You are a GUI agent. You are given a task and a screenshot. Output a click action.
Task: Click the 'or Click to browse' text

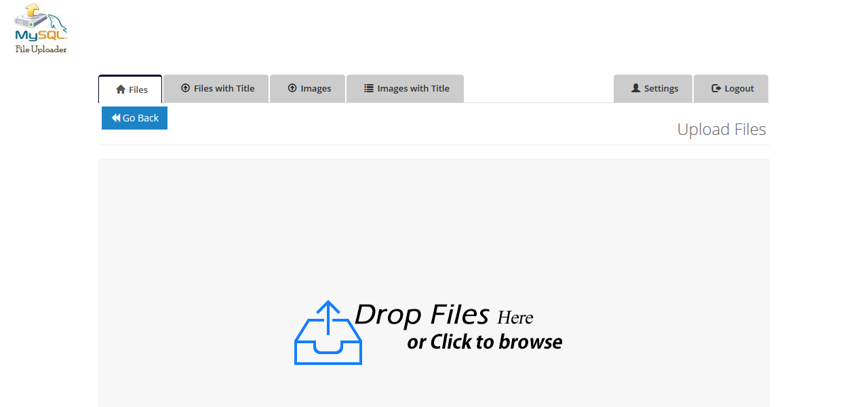(x=484, y=342)
